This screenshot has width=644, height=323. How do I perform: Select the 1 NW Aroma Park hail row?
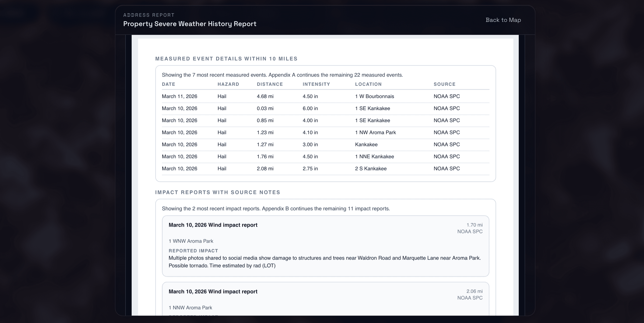click(300, 132)
